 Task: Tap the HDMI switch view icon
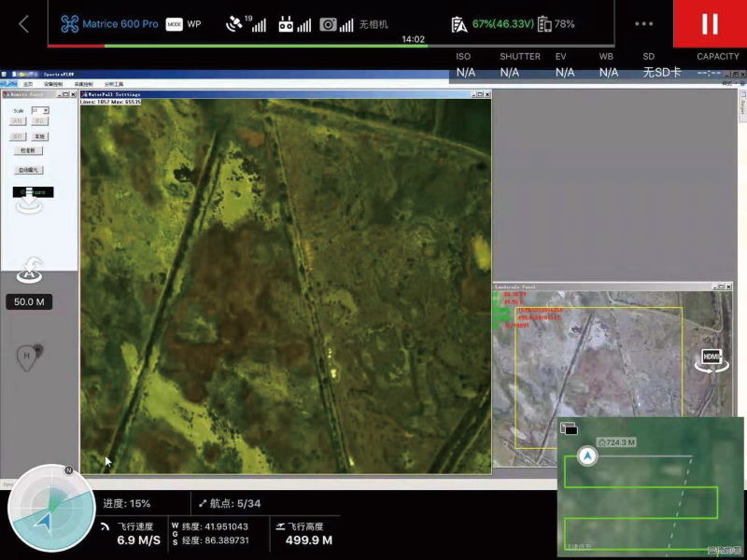click(x=712, y=358)
